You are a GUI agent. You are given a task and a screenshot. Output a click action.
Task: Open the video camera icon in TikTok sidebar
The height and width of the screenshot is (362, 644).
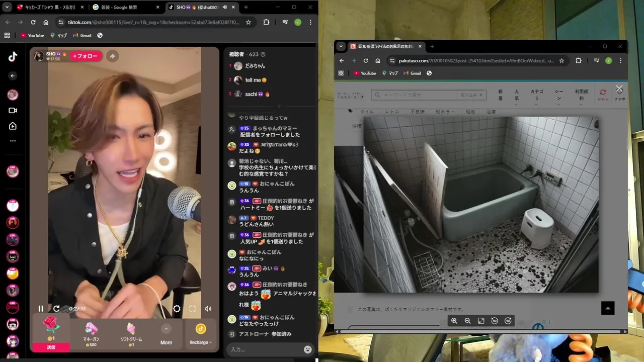pos(13,111)
